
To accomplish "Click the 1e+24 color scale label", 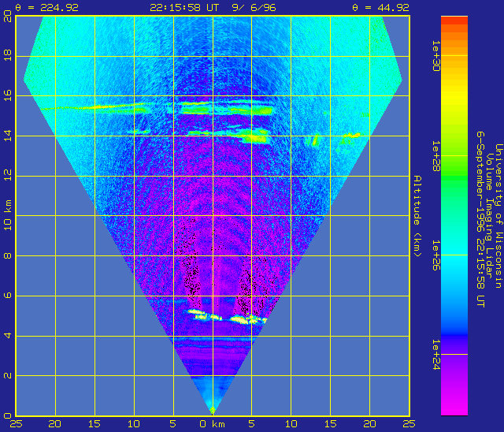I will coord(436,355).
